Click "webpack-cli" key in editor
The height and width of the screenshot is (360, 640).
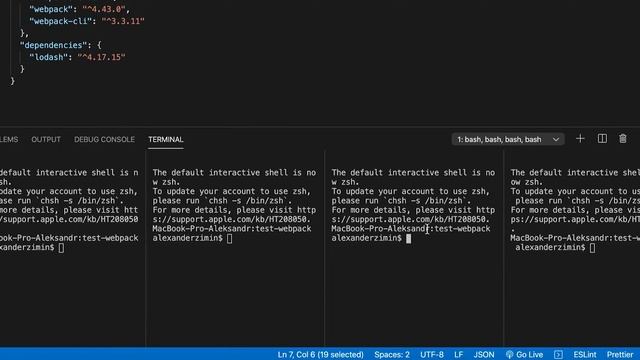point(61,21)
